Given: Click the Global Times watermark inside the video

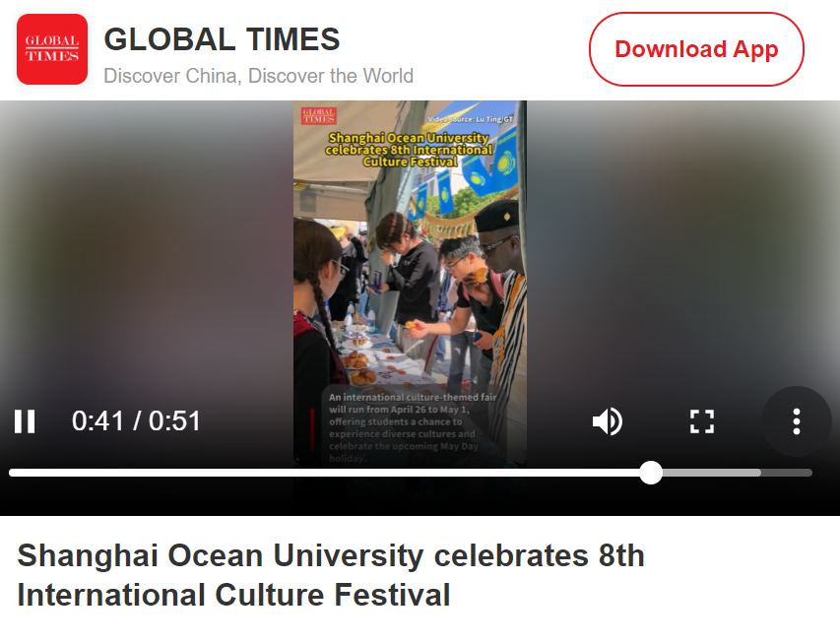Looking at the screenshot, I should tap(319, 115).
